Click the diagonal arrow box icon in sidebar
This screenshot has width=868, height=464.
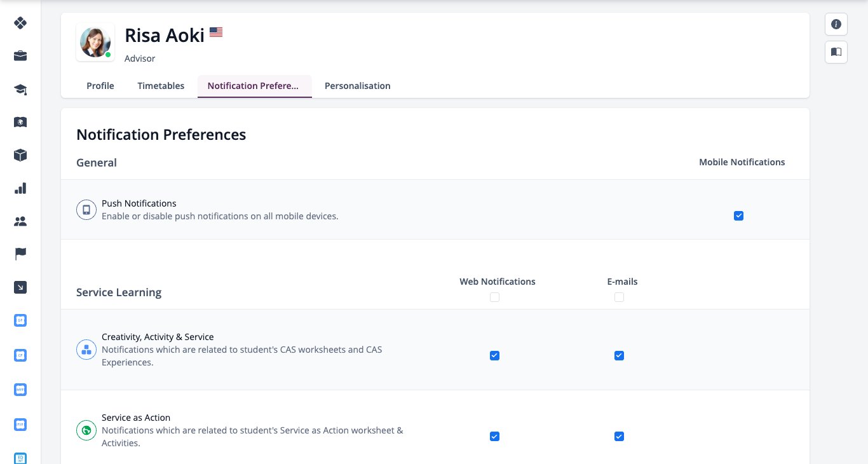pos(20,287)
